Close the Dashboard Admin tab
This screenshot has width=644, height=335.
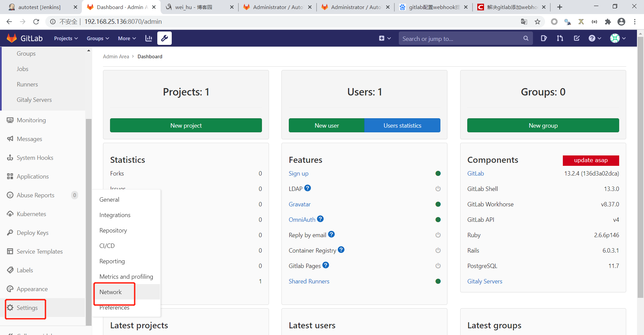click(154, 7)
